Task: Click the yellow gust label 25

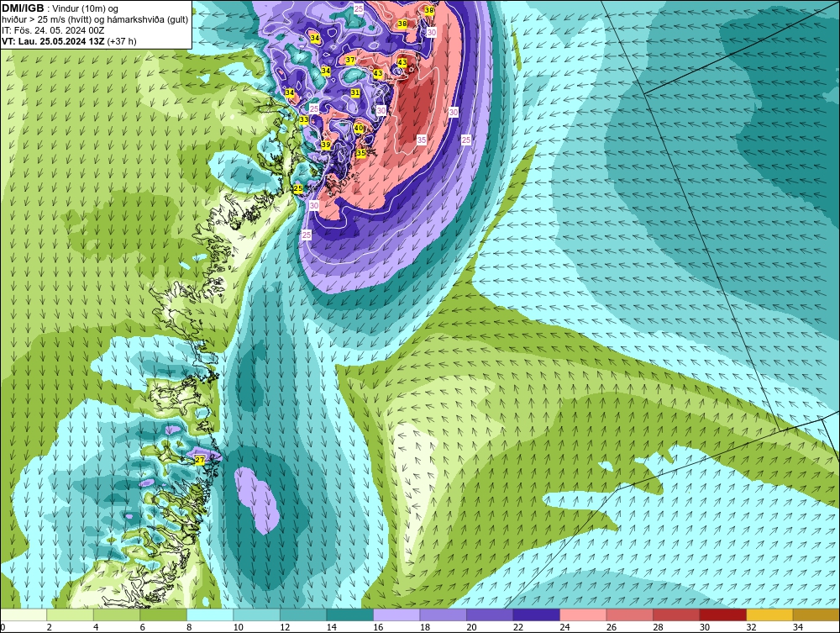Action: tap(298, 188)
